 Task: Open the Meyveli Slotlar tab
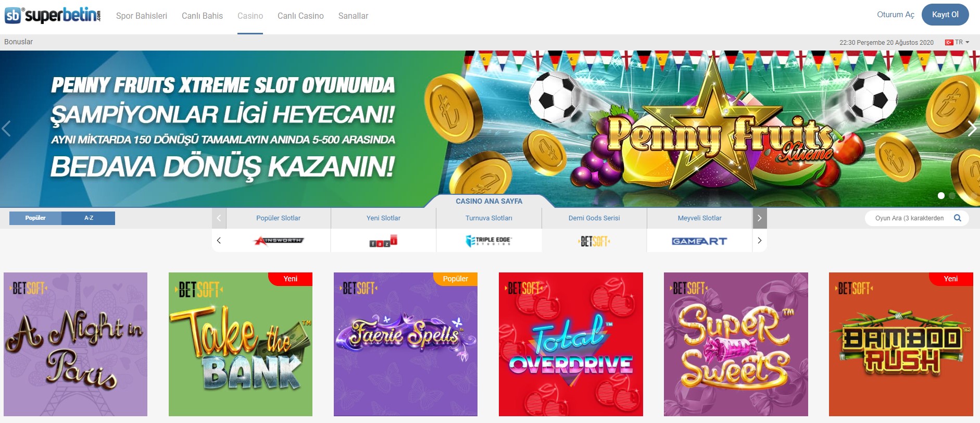699,218
